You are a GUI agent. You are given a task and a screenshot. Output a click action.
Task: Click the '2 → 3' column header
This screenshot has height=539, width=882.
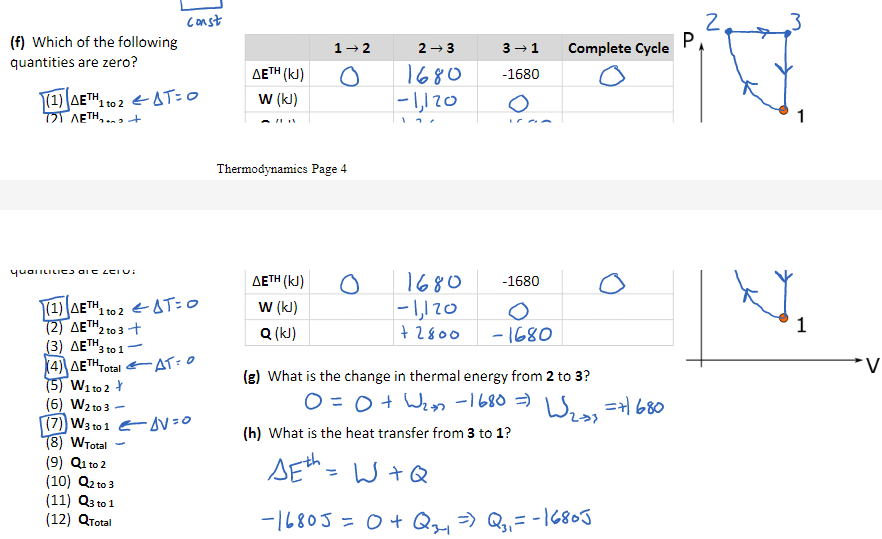[436, 48]
